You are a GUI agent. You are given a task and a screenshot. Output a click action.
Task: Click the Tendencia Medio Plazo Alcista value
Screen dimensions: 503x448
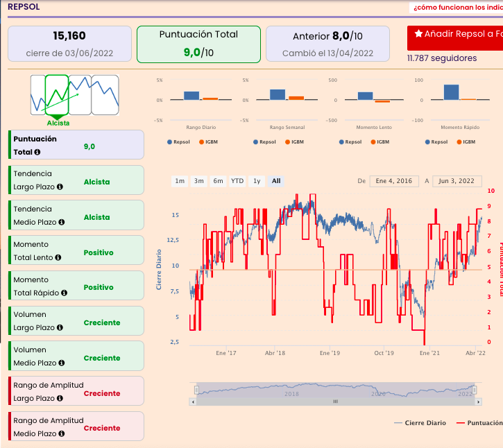click(96, 217)
